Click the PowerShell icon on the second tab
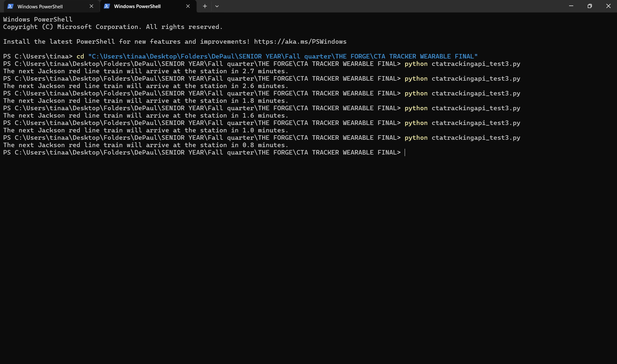617x364 pixels. 107,6
